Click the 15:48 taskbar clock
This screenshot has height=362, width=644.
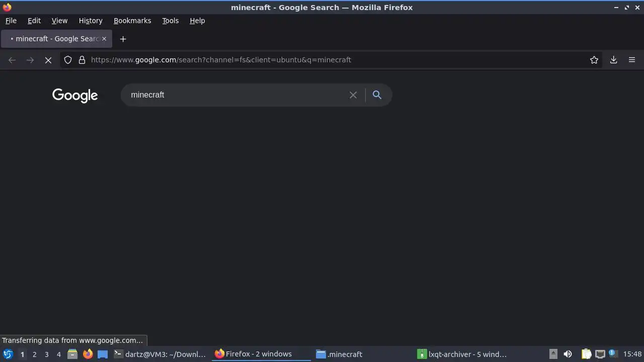(632, 354)
